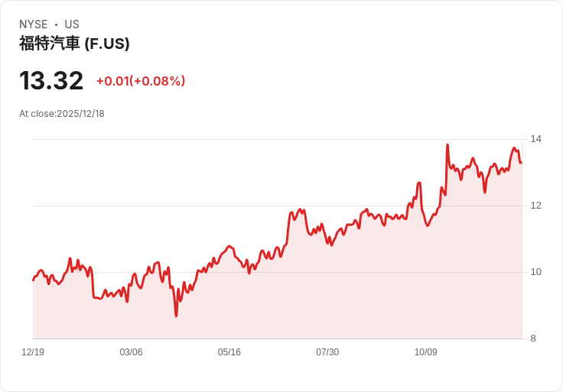Image resolution: width=563 pixels, height=392 pixels.
Task: Click the 13.32 current price
Action: click(51, 81)
